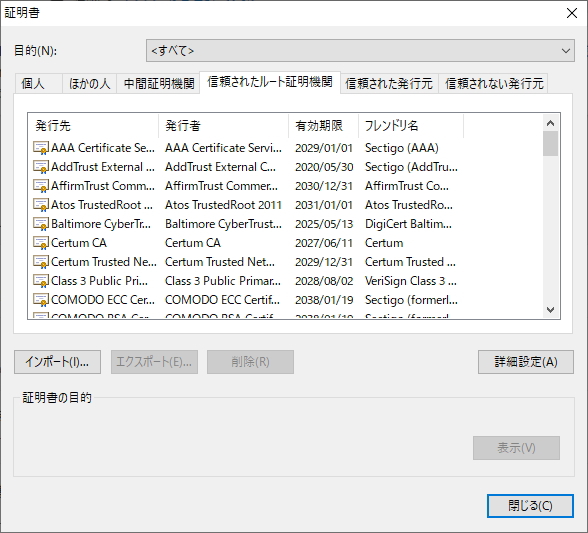The image size is (588, 533).
Task: Select the 'AffirmTrust Comm...' entry
Action: [x=103, y=186]
